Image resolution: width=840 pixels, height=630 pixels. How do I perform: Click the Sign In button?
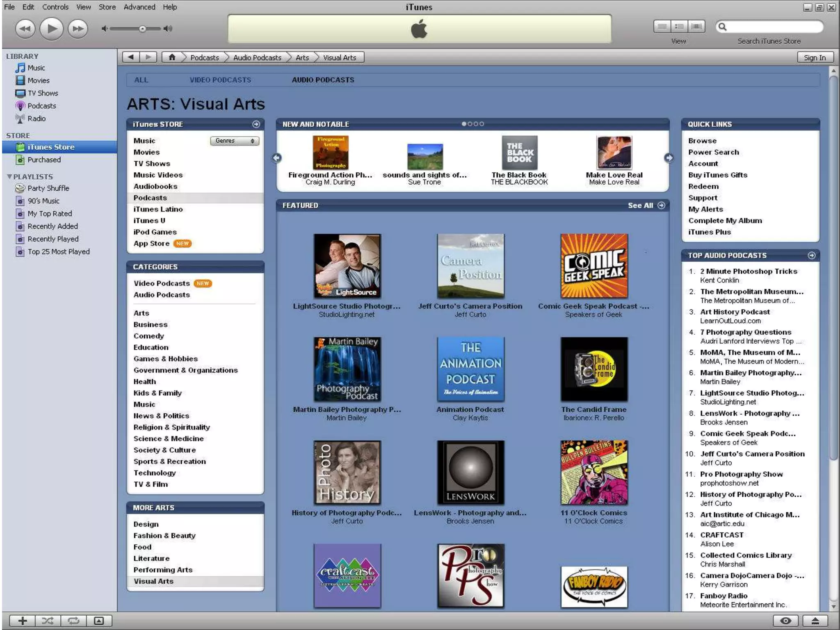[815, 57]
